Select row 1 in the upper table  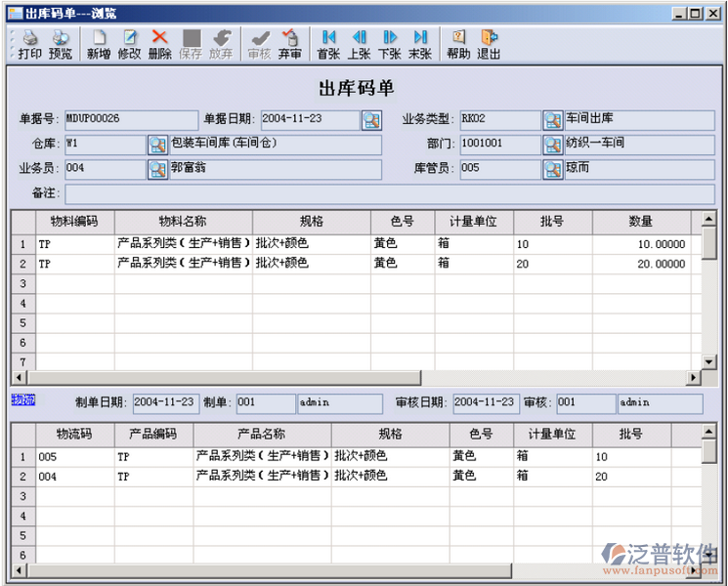[22, 244]
